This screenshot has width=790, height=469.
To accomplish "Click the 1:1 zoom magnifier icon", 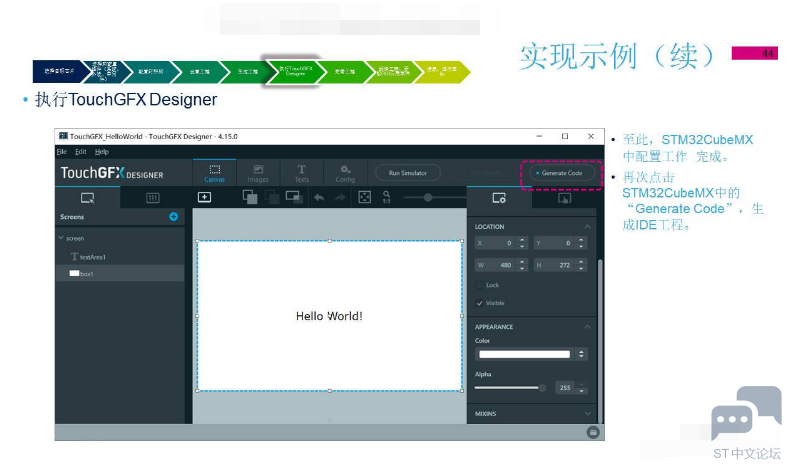I will [x=386, y=197].
